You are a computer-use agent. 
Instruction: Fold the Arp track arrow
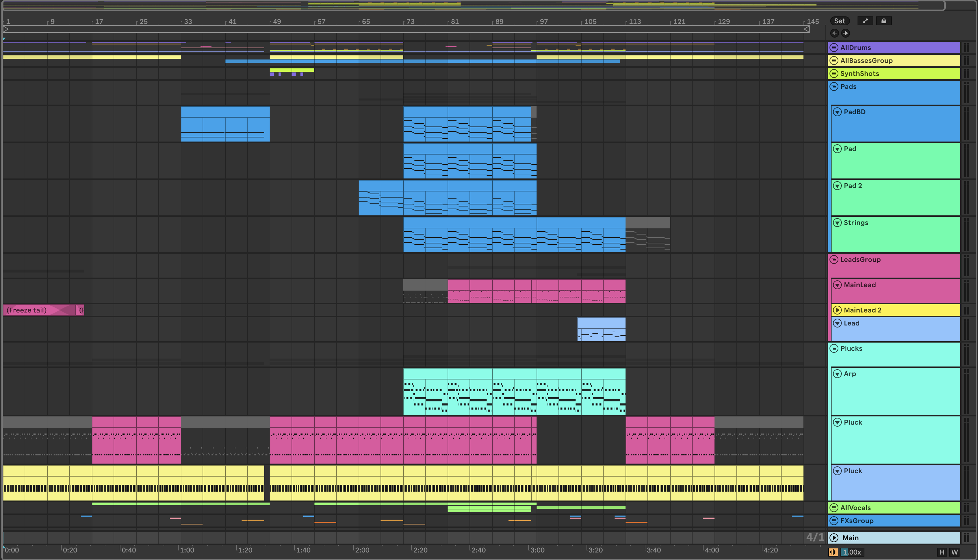coord(837,374)
